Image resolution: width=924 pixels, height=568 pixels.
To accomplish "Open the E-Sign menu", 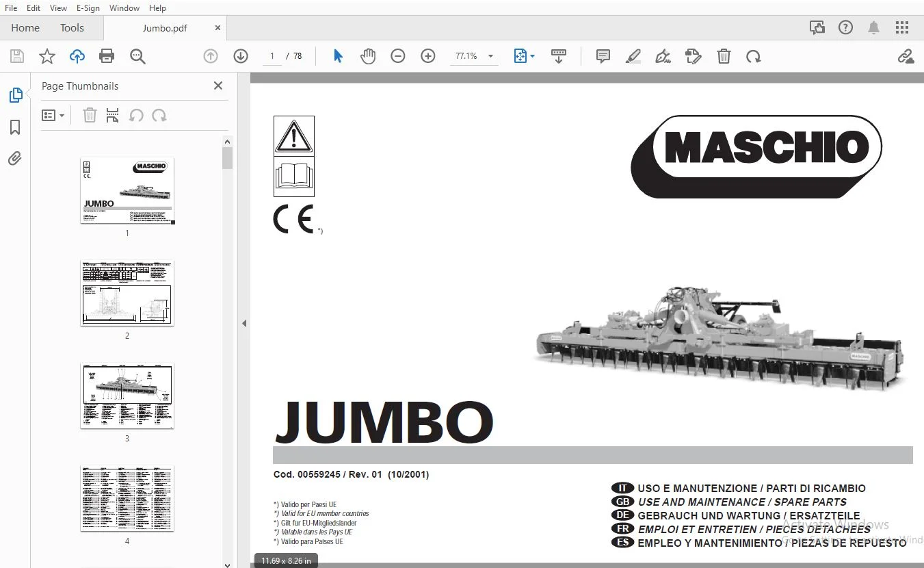I will [88, 8].
